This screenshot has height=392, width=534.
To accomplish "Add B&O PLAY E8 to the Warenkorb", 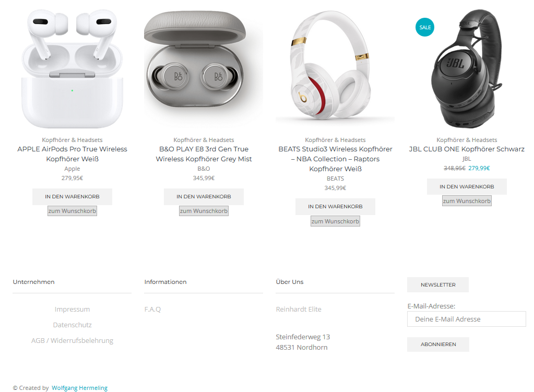I will click(x=204, y=196).
